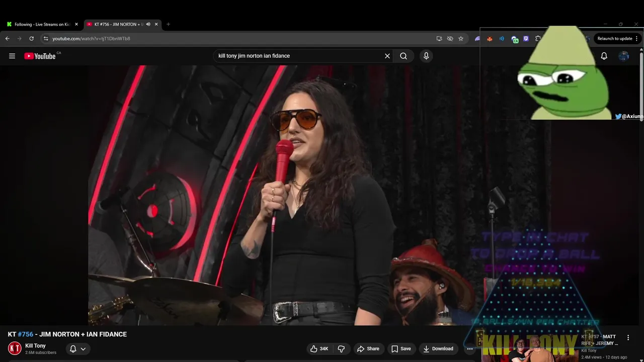The image size is (644, 362).
Task: Open the Kill Tony channel name link
Action: pyautogui.click(x=36, y=346)
